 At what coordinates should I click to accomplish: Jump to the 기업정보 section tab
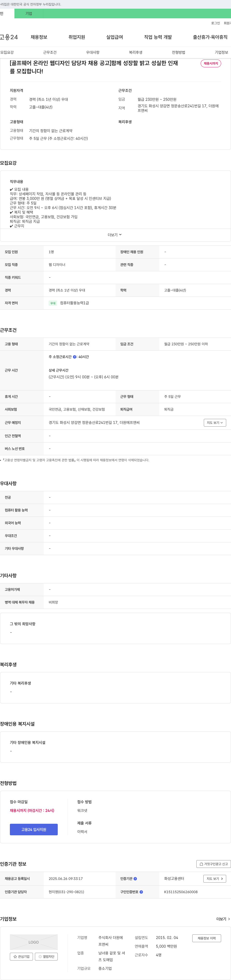pos(222,52)
